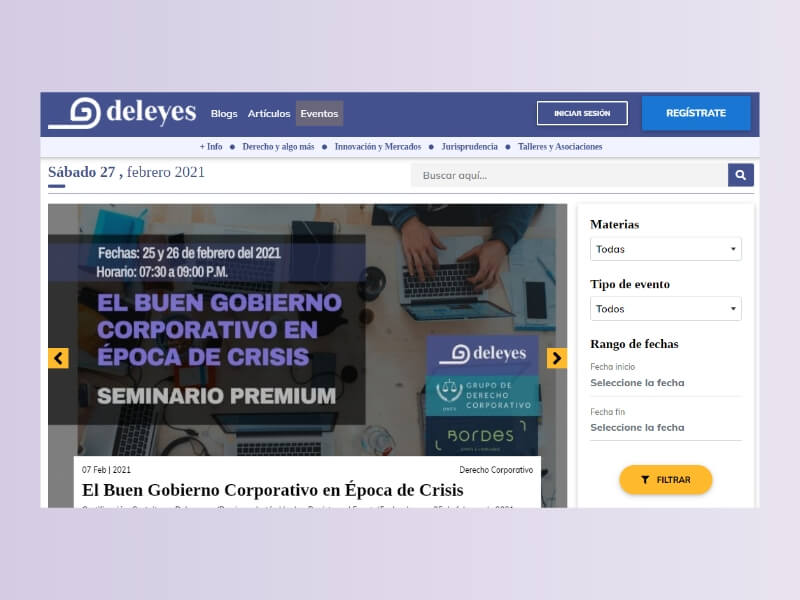Image resolution: width=800 pixels, height=600 pixels.
Task: Switch to the Artículos section
Action: click(x=269, y=113)
